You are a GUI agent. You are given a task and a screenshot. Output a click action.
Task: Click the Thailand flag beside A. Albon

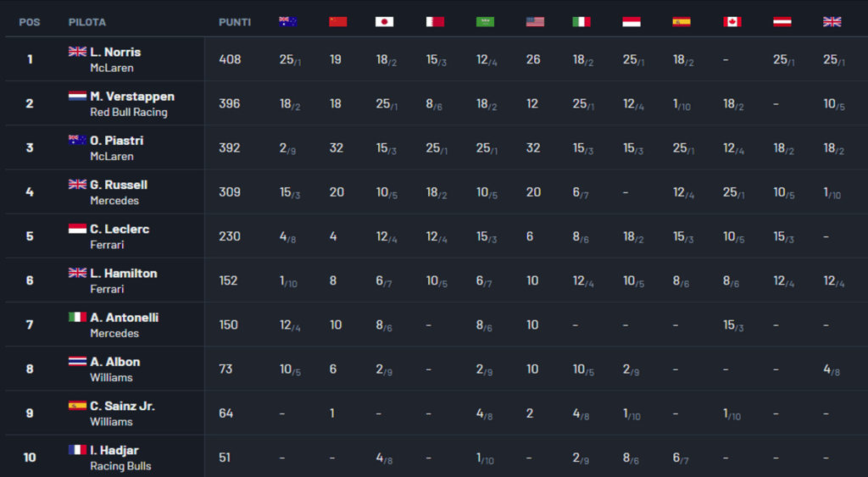77,362
